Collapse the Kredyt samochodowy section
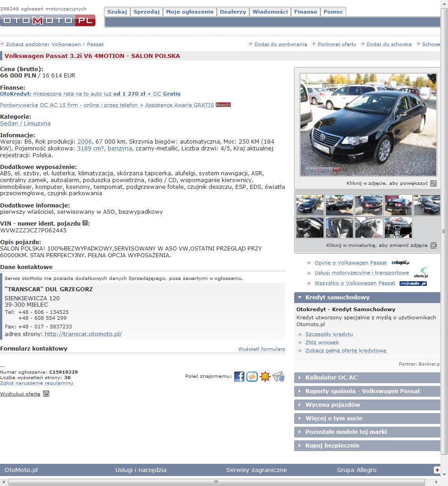 click(x=367, y=298)
